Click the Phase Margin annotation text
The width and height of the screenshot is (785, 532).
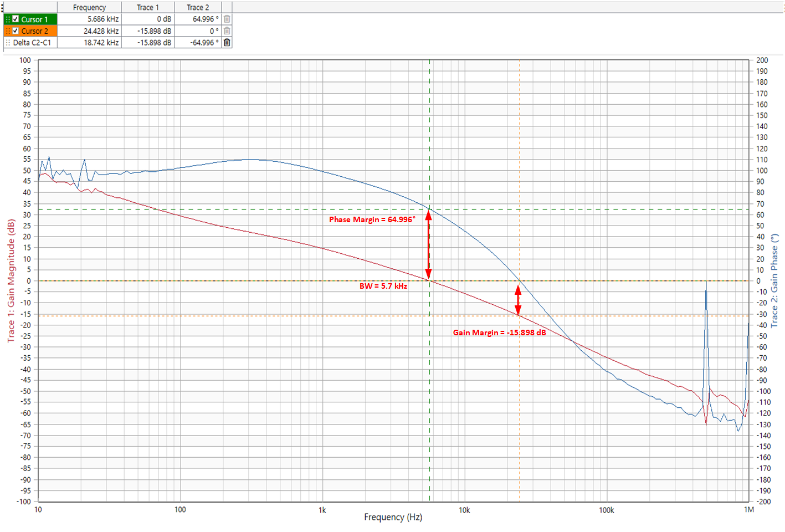(x=372, y=219)
